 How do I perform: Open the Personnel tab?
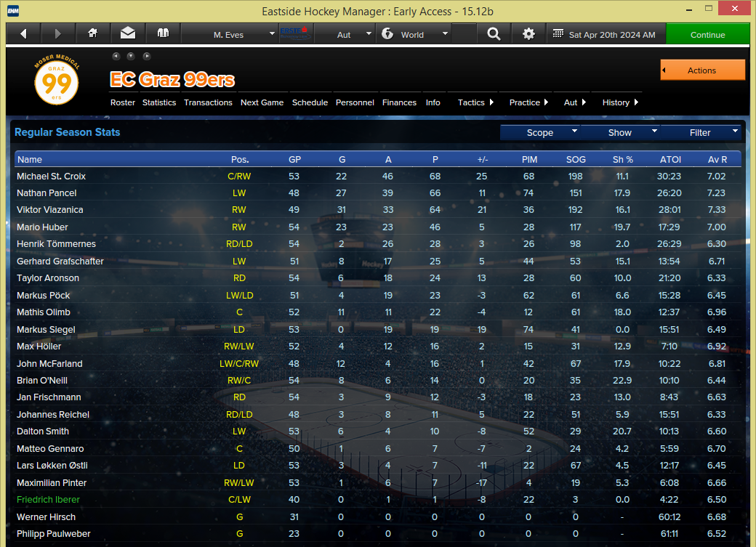(355, 102)
